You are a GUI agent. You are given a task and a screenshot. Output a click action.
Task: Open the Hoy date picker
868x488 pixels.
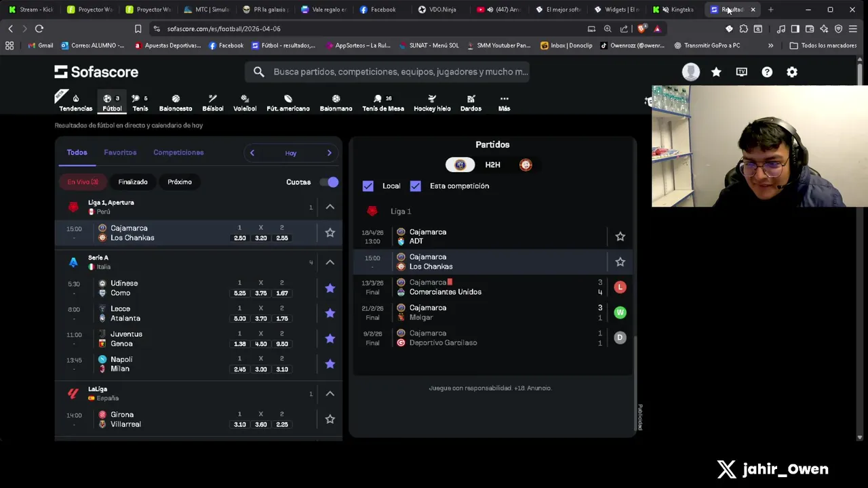pos(291,153)
